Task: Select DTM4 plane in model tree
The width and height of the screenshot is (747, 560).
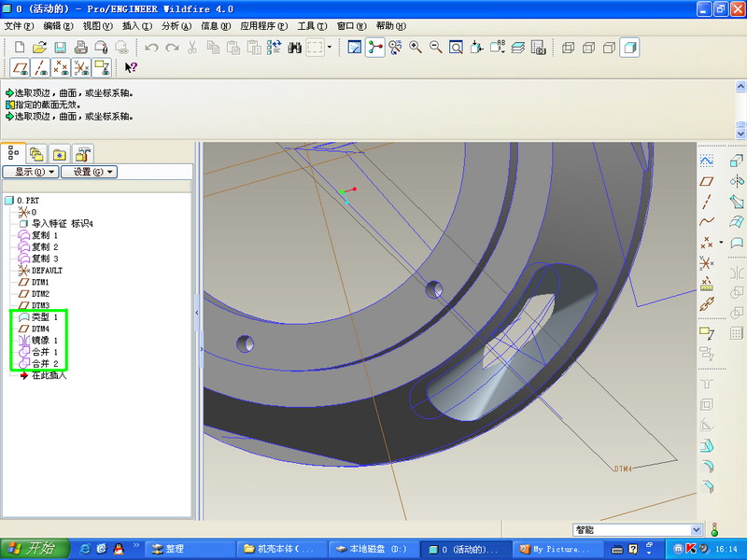Action: coord(40,329)
